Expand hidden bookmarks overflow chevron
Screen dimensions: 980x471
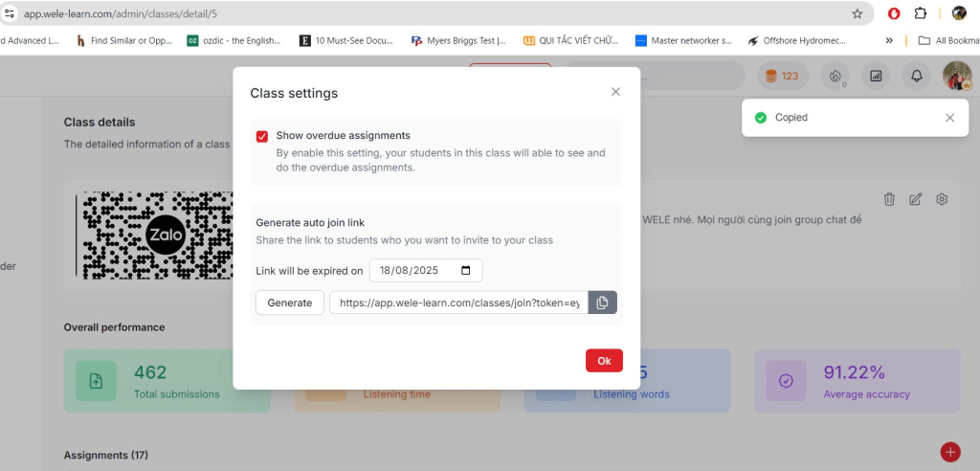[889, 40]
